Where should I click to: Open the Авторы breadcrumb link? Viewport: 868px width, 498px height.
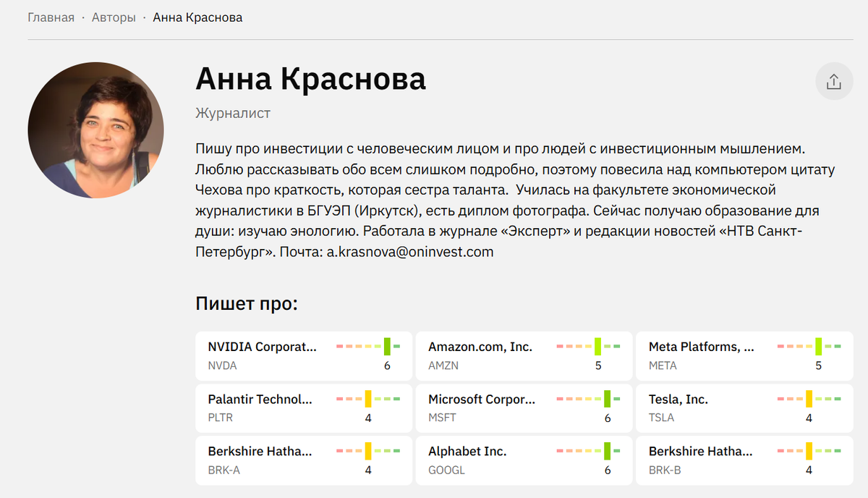[114, 17]
